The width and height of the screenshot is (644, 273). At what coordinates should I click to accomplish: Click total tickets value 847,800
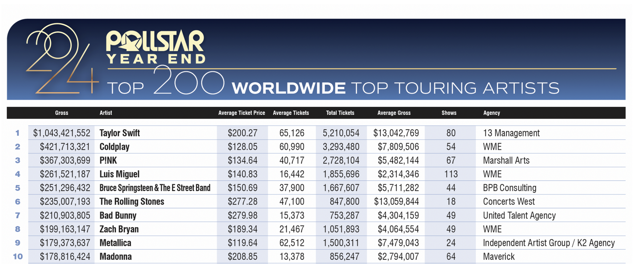[x=345, y=201]
